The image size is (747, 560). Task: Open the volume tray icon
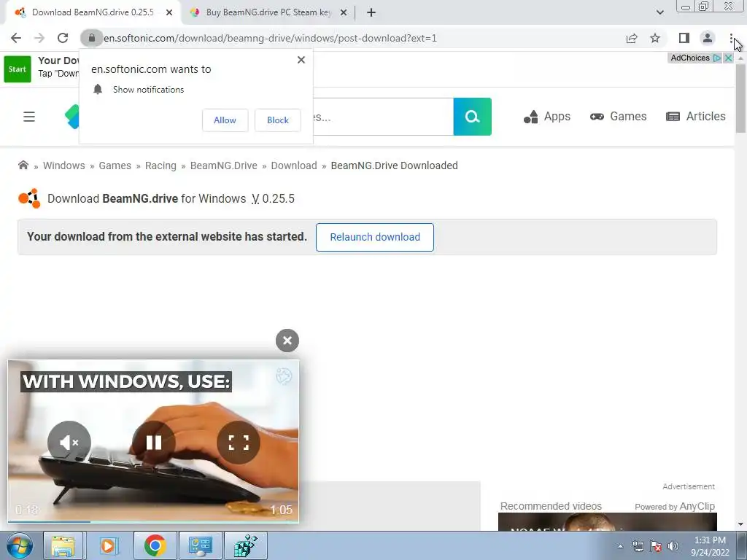tap(673, 546)
